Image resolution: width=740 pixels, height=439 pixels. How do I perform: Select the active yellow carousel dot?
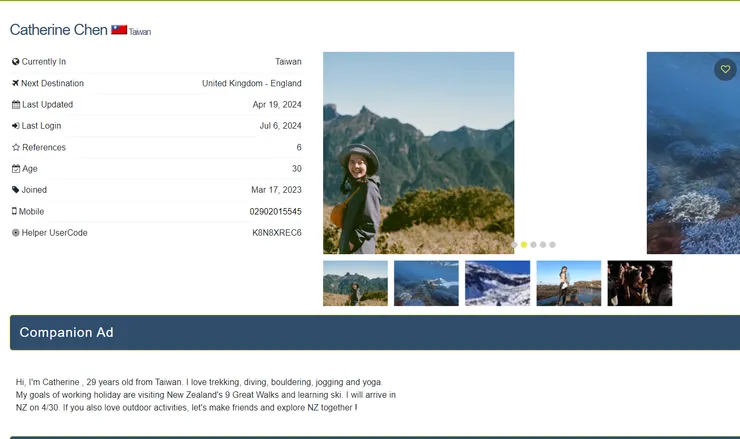click(x=524, y=245)
